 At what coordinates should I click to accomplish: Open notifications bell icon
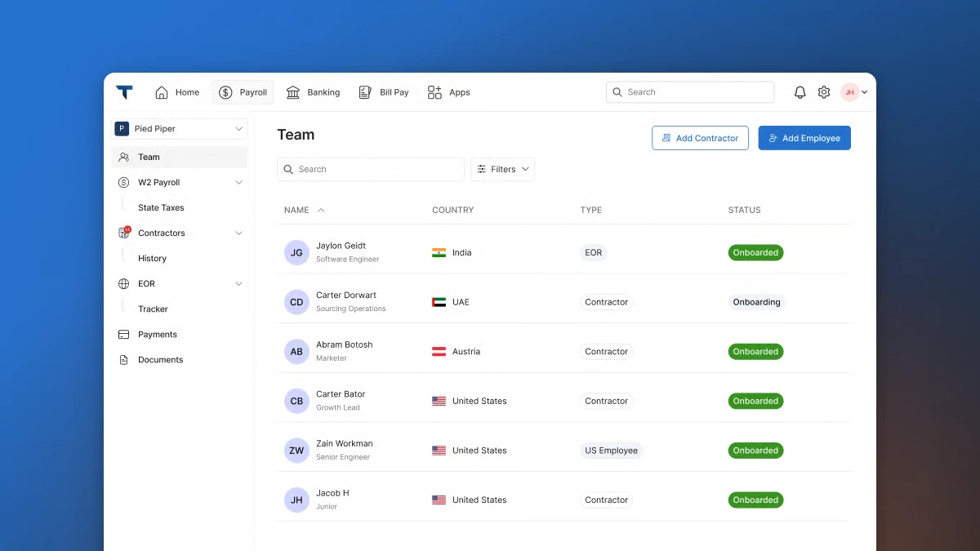pyautogui.click(x=800, y=92)
